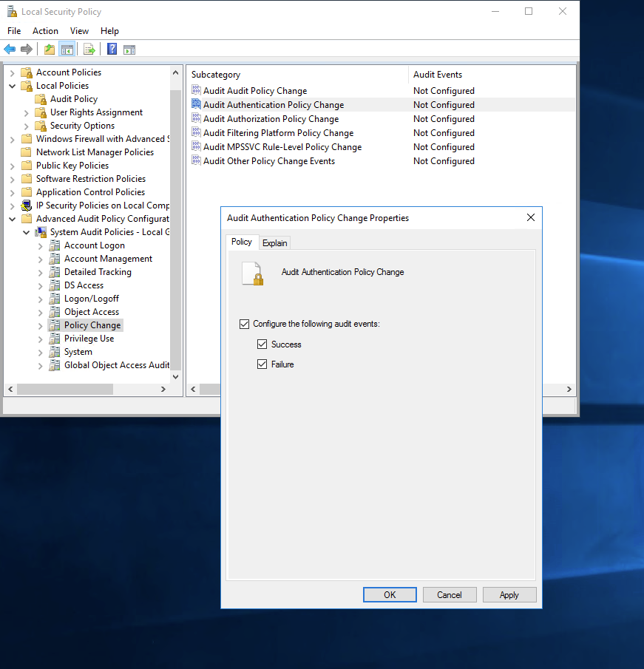Click the Forward navigation arrow

point(27,49)
